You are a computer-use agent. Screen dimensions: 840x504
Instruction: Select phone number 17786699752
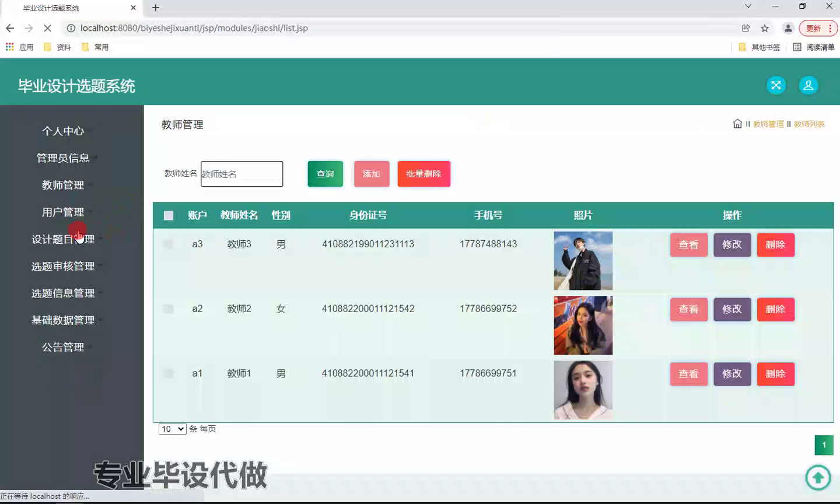(488, 309)
